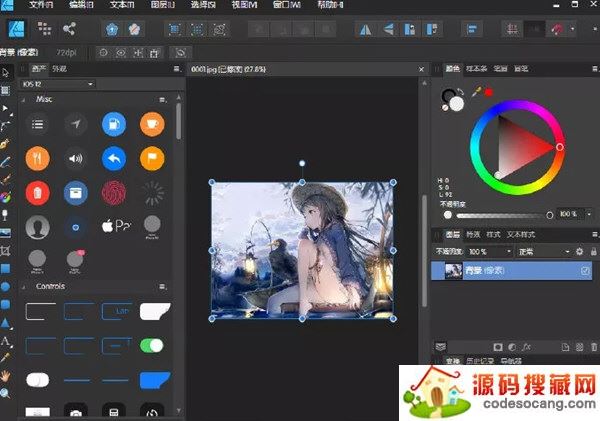The height and width of the screenshot is (421, 600).
Task: Select the Move tool in the left toolbar
Action: click(6, 72)
